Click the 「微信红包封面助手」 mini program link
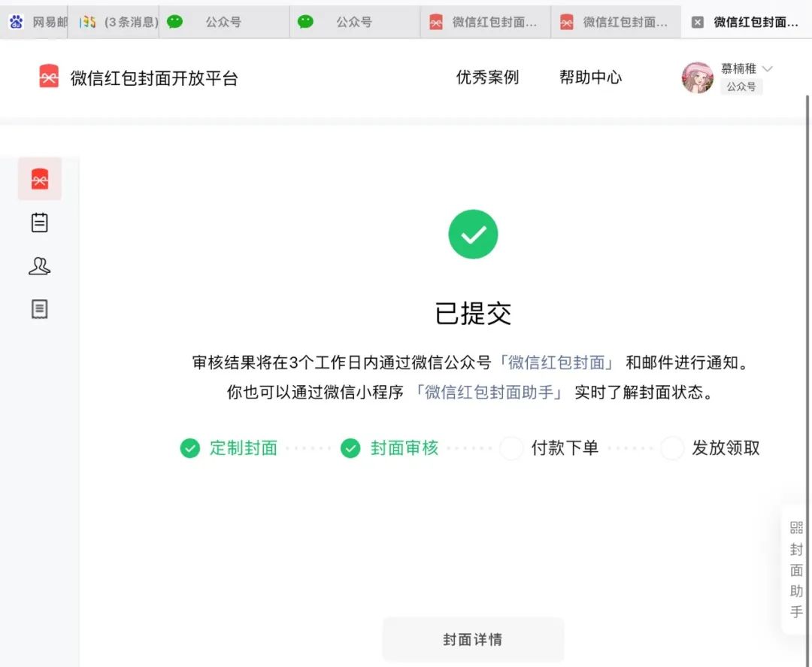Image resolution: width=812 pixels, height=667 pixels. click(x=489, y=392)
